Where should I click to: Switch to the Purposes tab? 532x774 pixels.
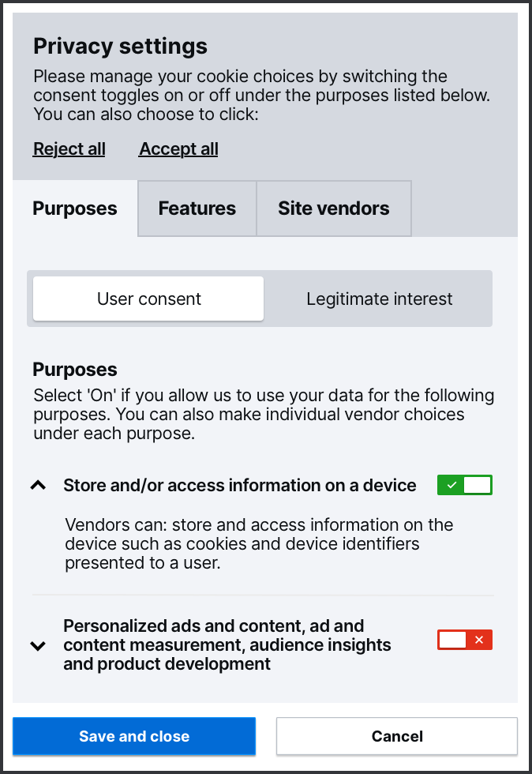click(x=75, y=209)
